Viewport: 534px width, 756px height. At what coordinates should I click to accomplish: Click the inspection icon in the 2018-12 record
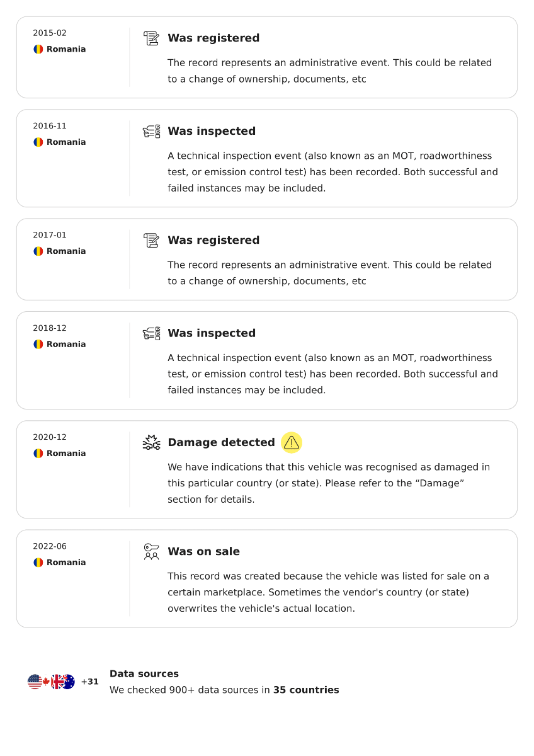tap(151, 333)
